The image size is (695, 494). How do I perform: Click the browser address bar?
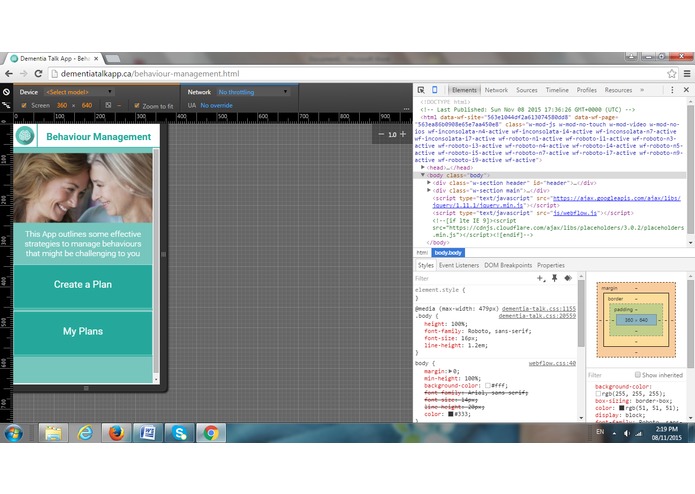coord(355,74)
